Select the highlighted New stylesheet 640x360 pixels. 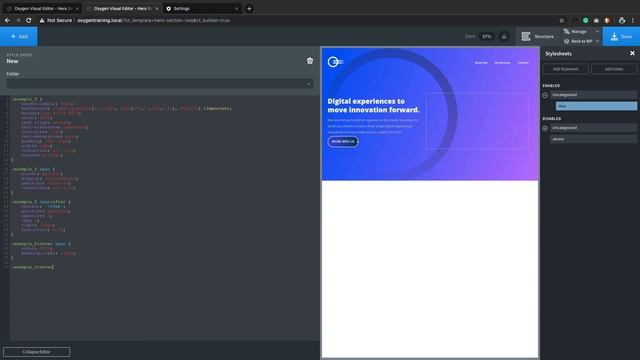(596, 106)
